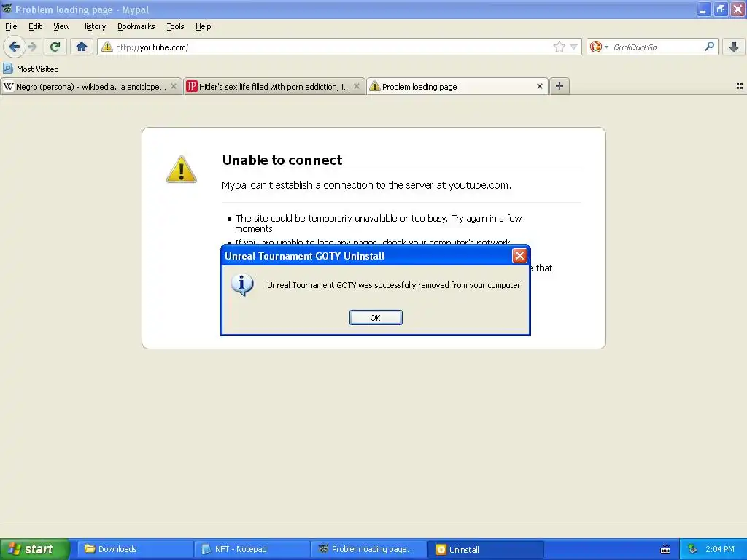Go back with the Back arrow button
The width and height of the screenshot is (747, 560).
tap(15, 47)
